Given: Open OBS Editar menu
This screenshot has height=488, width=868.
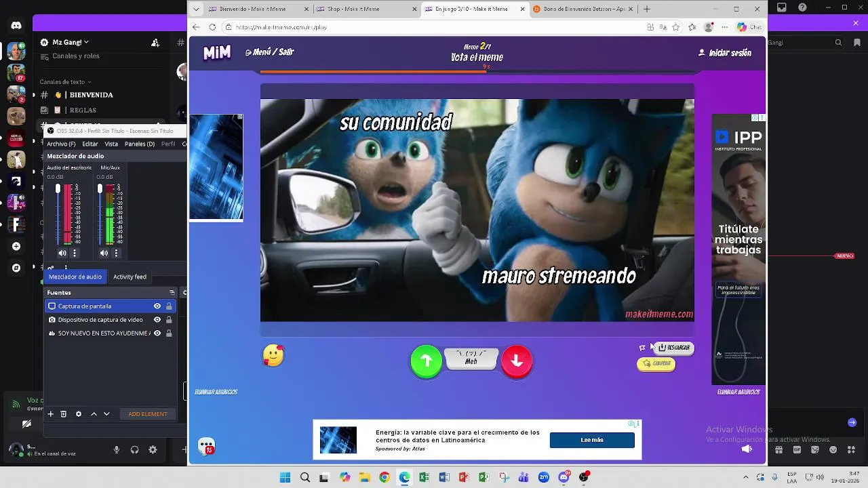Looking at the screenshot, I should (x=90, y=144).
